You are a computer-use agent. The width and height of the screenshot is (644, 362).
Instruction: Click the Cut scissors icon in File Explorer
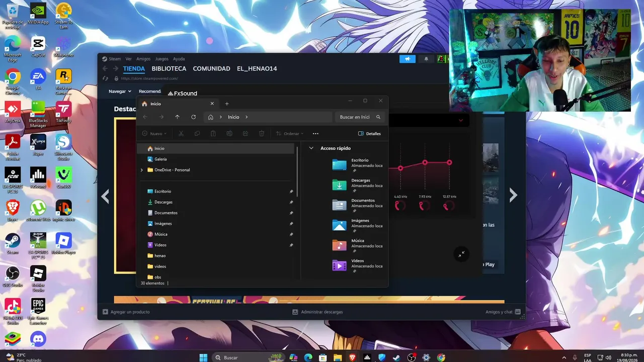pos(181,134)
